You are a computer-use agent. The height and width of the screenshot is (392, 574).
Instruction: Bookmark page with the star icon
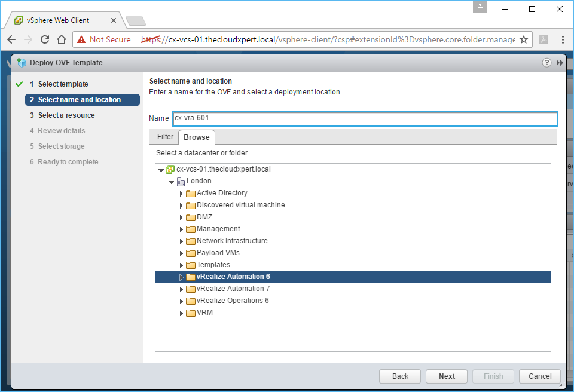[x=524, y=39]
